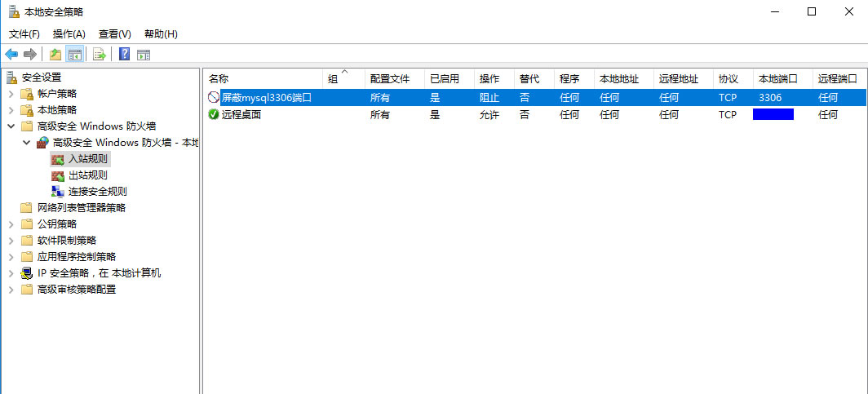Expand the 帐户策略 tree node
This screenshot has height=394, width=868.
pyautogui.click(x=11, y=94)
